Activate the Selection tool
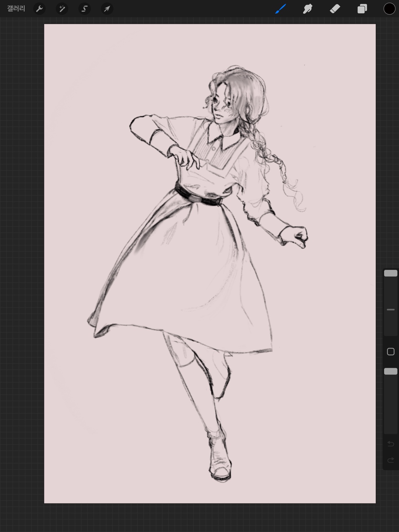The image size is (399, 532). coord(84,8)
